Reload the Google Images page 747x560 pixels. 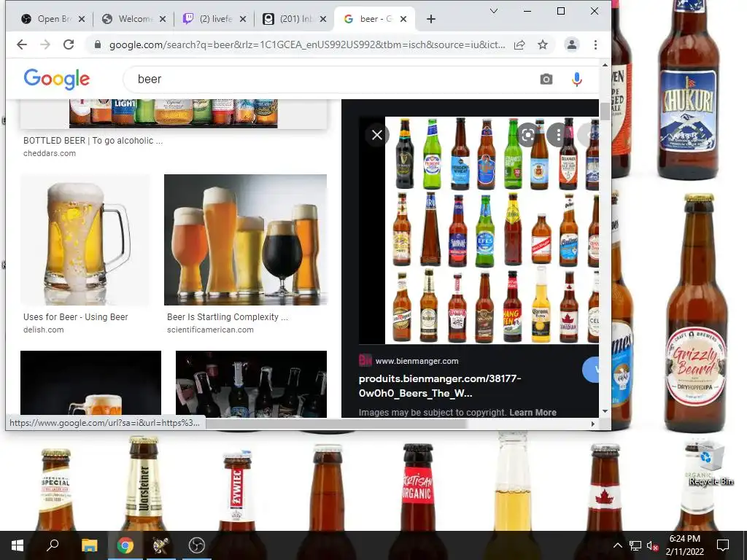pyautogui.click(x=69, y=44)
